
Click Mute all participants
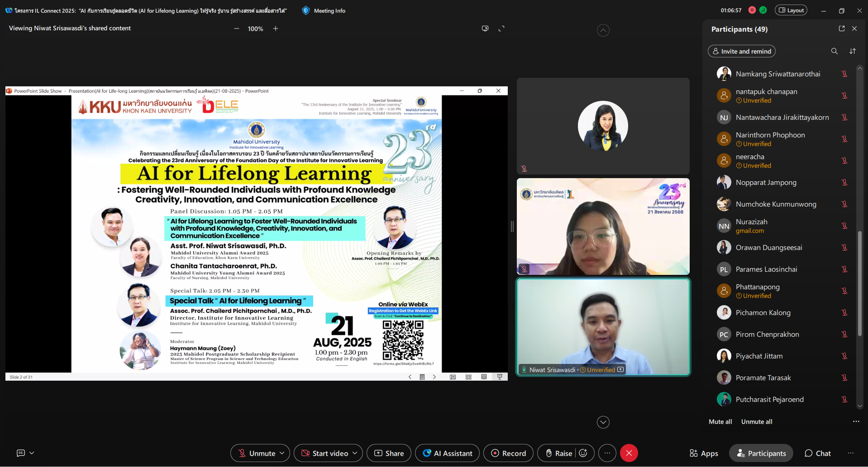coord(720,421)
